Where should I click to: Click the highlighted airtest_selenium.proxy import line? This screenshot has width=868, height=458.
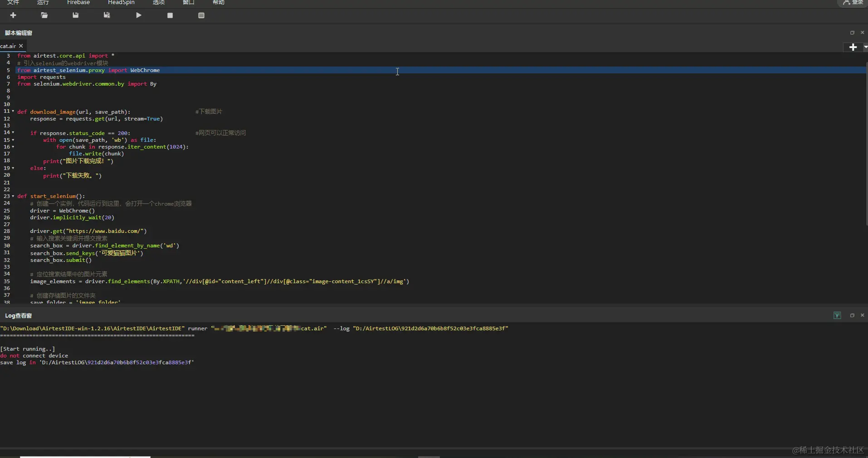coord(88,70)
